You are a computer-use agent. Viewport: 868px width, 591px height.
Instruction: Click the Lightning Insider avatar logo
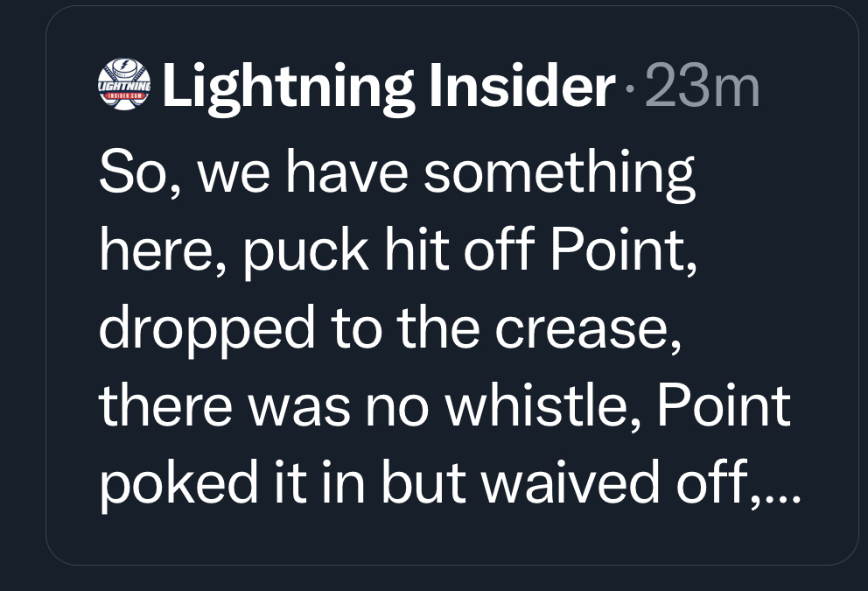(x=125, y=88)
